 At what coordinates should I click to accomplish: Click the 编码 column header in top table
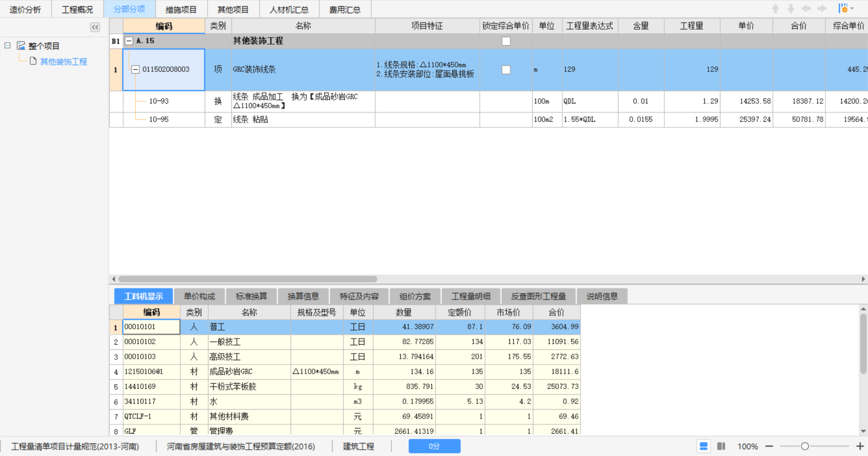(164, 26)
